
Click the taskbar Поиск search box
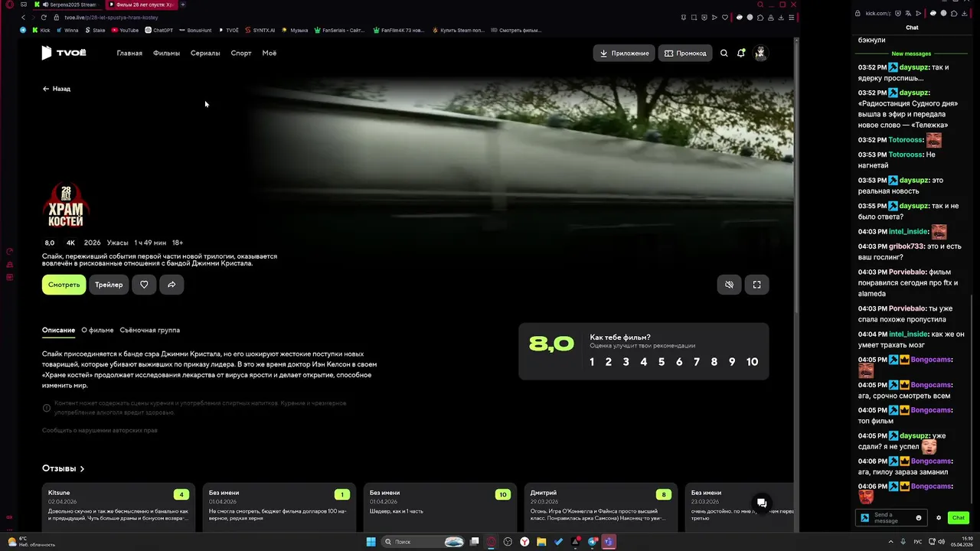point(423,542)
